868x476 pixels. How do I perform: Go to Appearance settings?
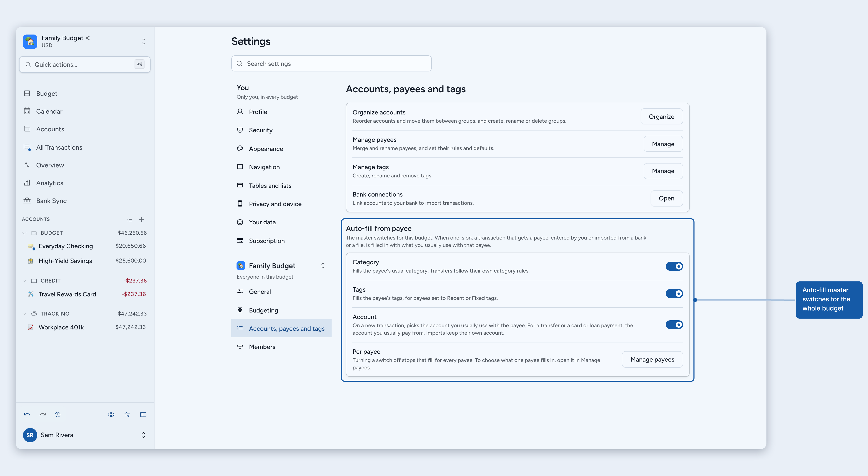pos(281,149)
